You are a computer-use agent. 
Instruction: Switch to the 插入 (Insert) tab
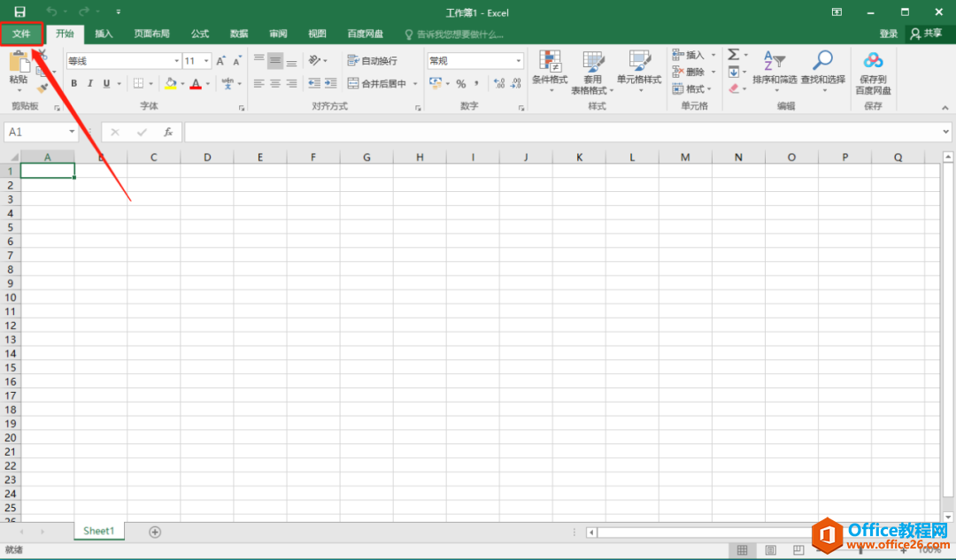104,34
